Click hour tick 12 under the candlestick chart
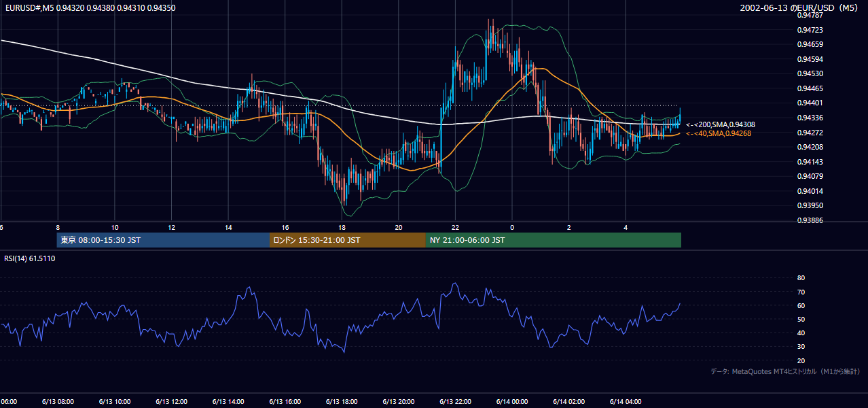This screenshot has width=868, height=408. click(171, 228)
